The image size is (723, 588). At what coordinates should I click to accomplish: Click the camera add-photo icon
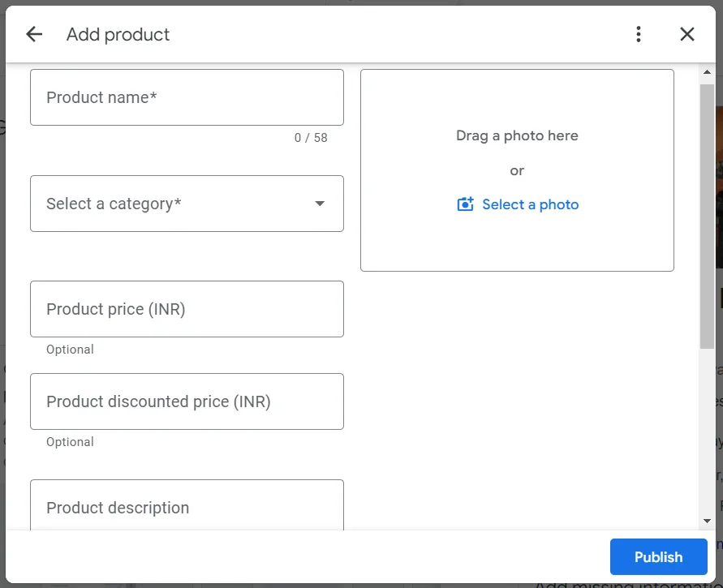465,204
